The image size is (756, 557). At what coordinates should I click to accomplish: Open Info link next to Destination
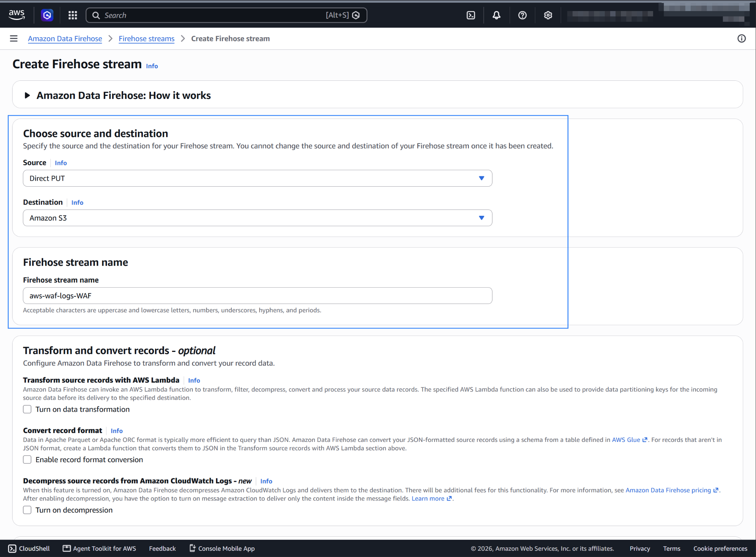coord(78,203)
